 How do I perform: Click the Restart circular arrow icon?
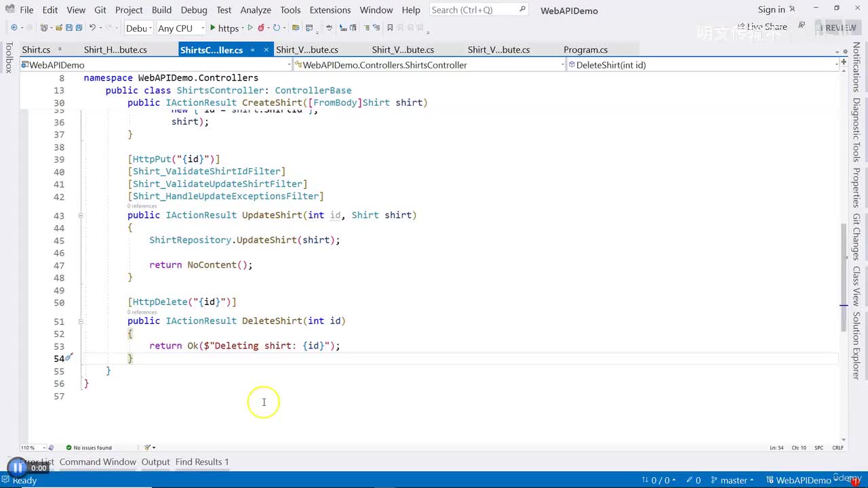pyautogui.click(x=277, y=28)
